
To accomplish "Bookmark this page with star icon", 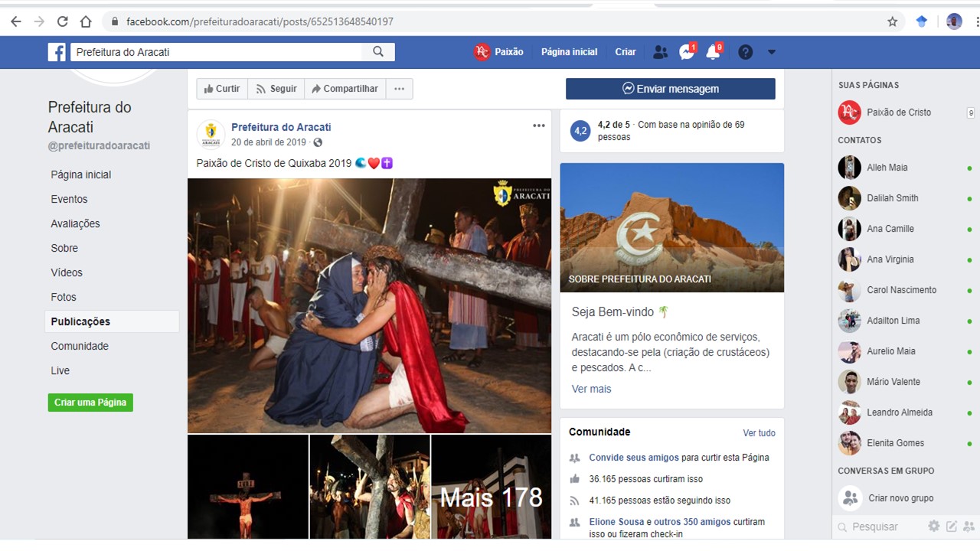I will 892,21.
